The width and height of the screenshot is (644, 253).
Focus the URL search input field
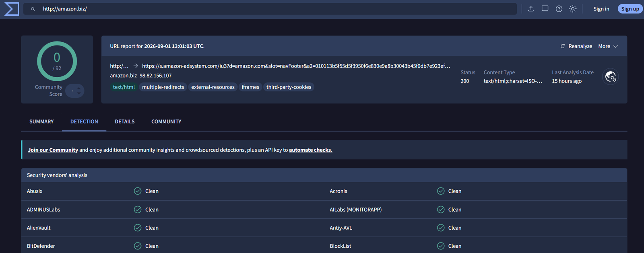tap(270, 9)
